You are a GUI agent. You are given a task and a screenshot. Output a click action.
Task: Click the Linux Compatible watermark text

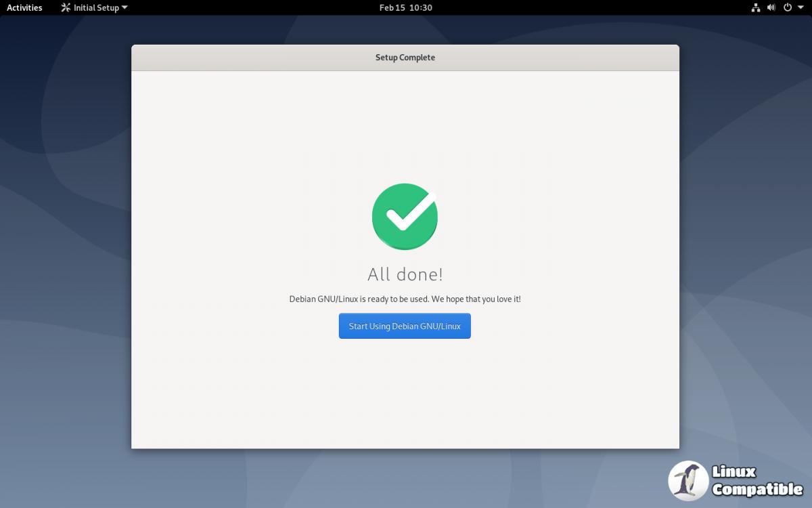[x=757, y=481]
